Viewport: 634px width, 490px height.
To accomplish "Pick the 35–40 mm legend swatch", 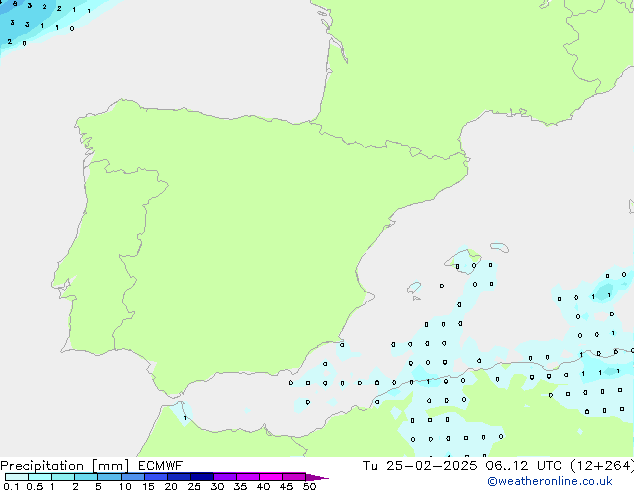I will click(248, 477).
